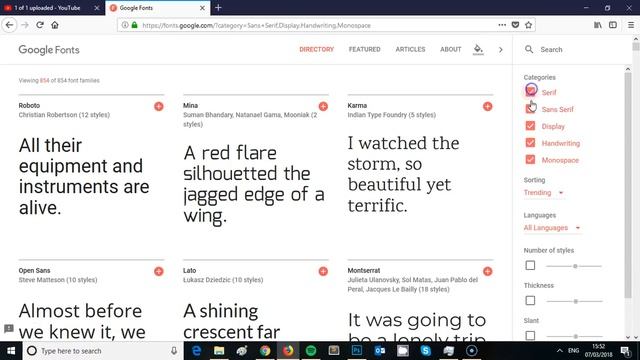Open the FEATURED tab
Image resolution: width=640 pixels, height=360 pixels.
(x=364, y=49)
